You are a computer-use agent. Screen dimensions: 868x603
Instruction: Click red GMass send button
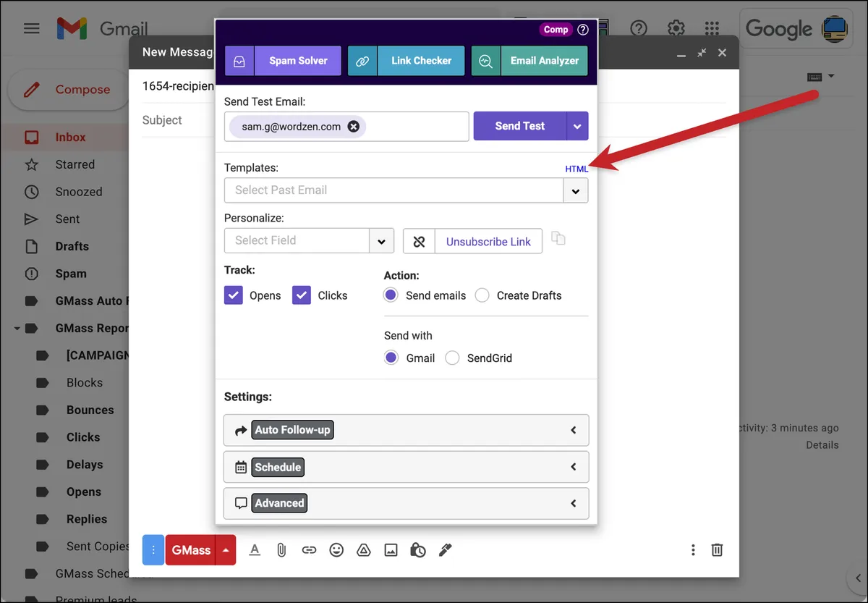coord(191,550)
